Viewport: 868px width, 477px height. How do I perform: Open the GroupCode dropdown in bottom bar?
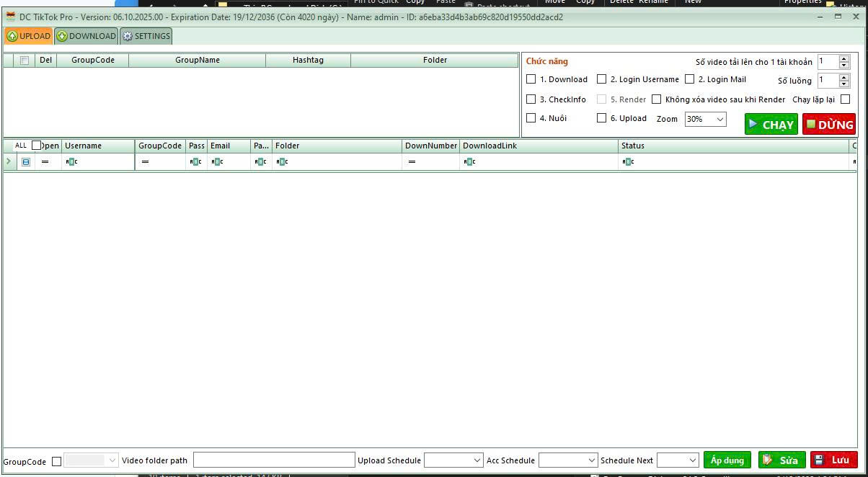tap(91, 460)
